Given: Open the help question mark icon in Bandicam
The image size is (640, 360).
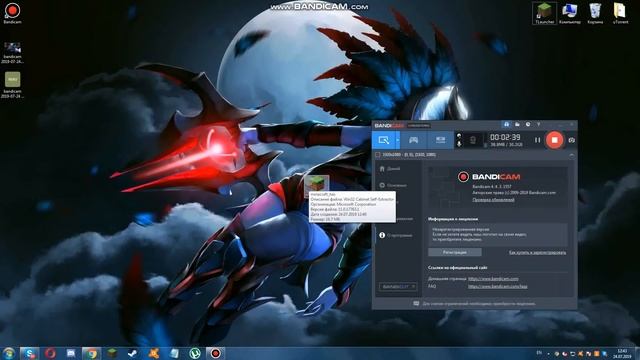Looking at the screenshot, I should [538, 124].
